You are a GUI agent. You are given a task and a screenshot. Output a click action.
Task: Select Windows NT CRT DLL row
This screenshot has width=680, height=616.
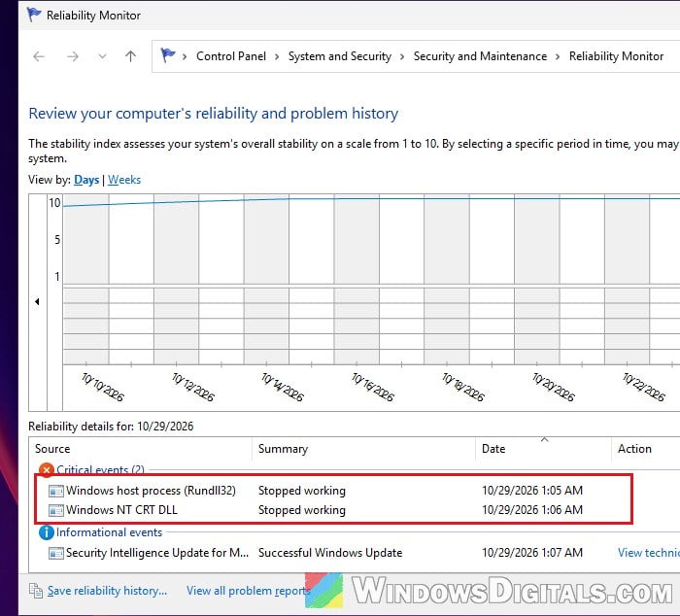(x=333, y=510)
